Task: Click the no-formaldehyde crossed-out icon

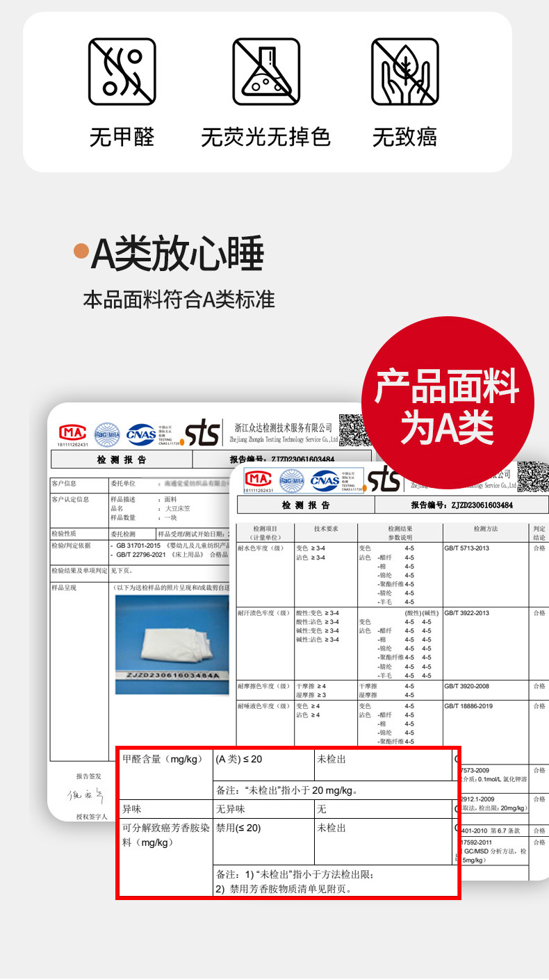Action: coord(122,71)
